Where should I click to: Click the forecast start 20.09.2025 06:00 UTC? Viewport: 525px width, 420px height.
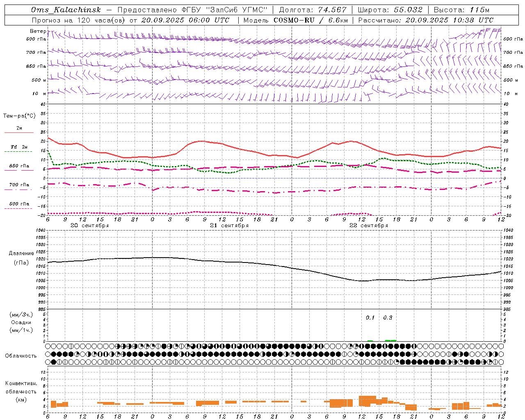point(185,20)
